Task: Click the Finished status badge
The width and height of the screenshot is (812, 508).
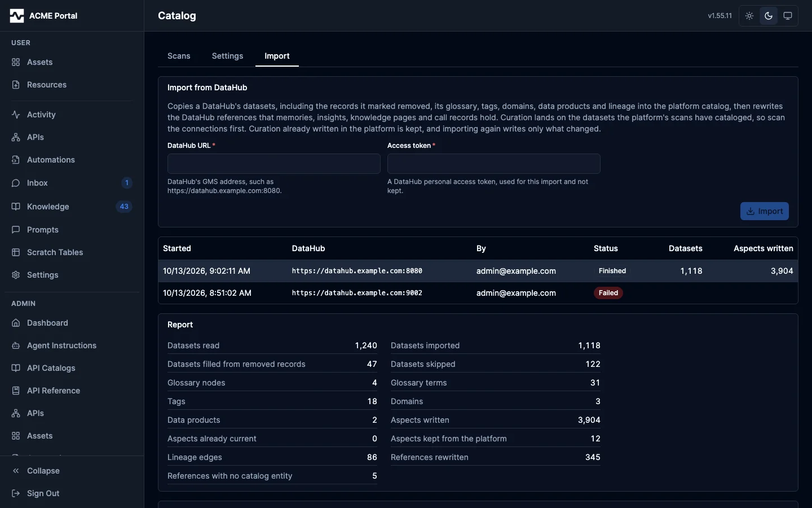Action: [x=612, y=271]
